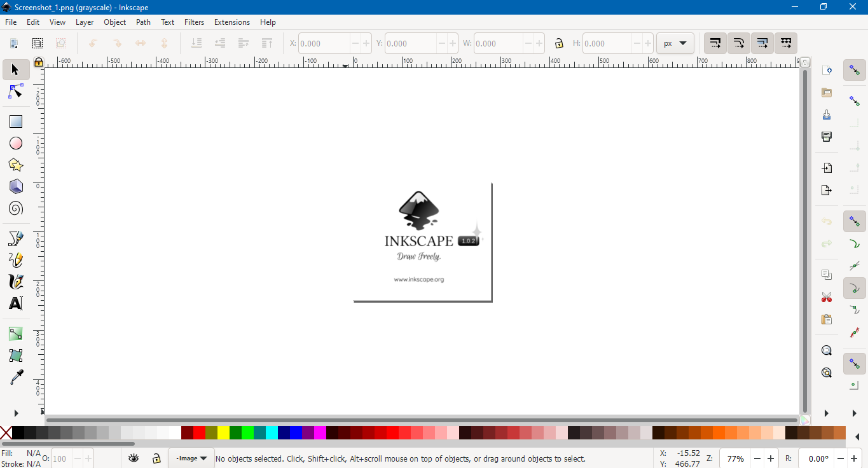The width and height of the screenshot is (868, 468).
Task: Decrease W width with minus button
Action: [x=528, y=43]
